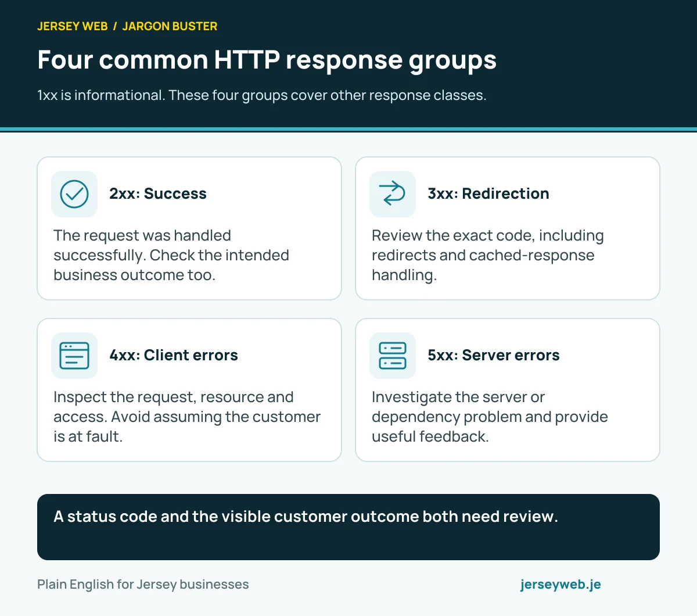Image resolution: width=697 pixels, height=616 pixels.
Task: Click the JARGON BUSTER header label
Action: (x=170, y=26)
